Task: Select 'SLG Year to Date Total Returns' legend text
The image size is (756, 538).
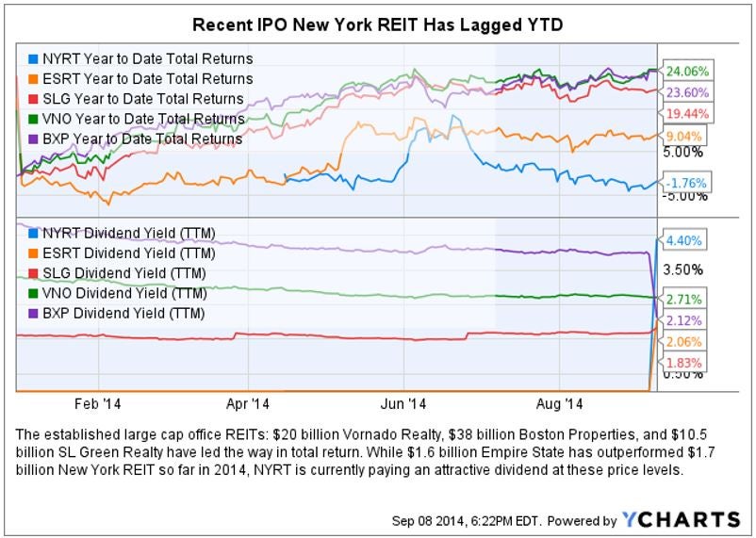Action: 142,99
